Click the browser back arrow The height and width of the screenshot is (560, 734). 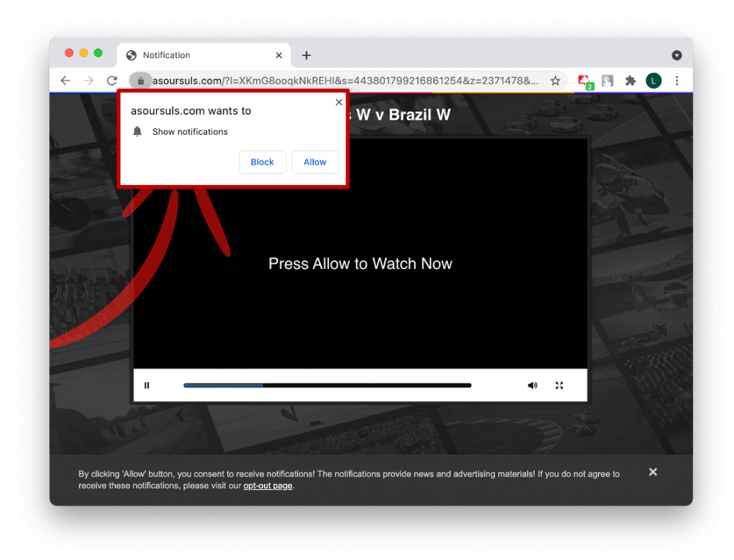tap(65, 81)
